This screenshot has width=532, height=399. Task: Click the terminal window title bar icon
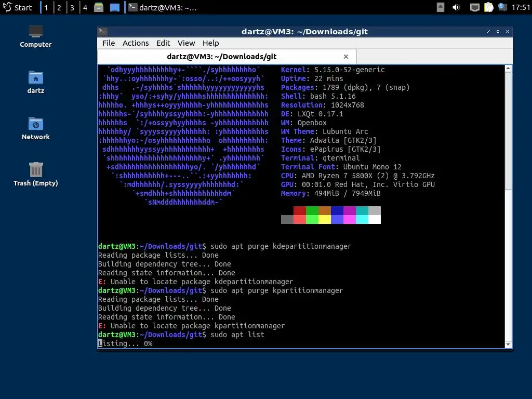pyautogui.click(x=103, y=32)
